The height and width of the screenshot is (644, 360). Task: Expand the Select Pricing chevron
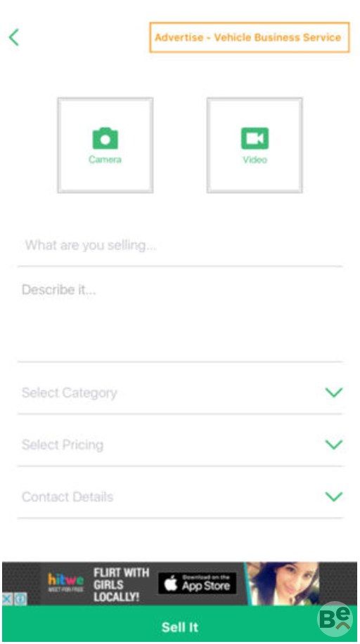pos(334,445)
